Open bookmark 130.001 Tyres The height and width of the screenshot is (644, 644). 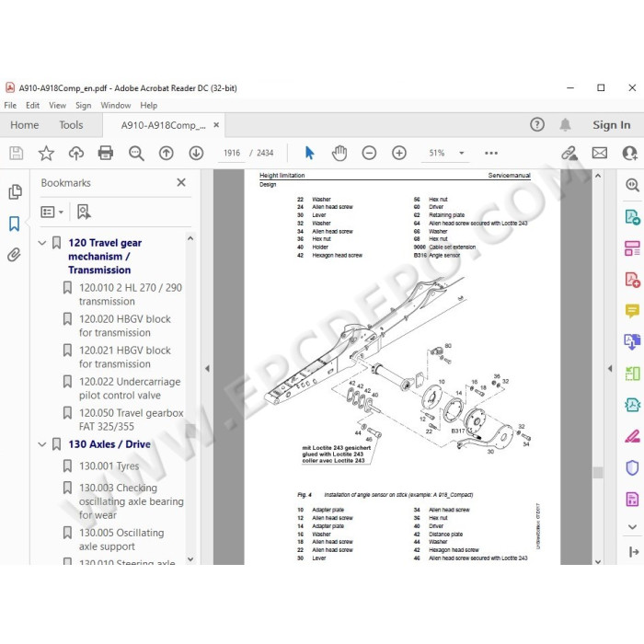109,466
